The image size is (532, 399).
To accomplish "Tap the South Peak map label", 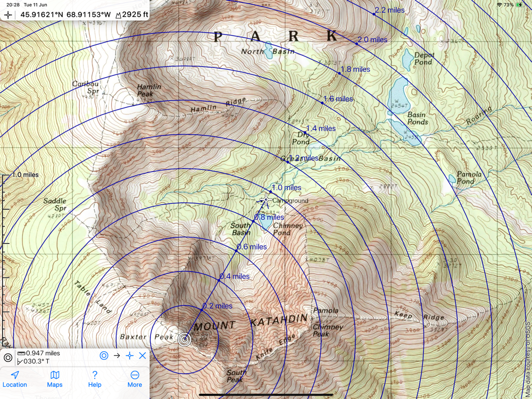I will point(237,376).
